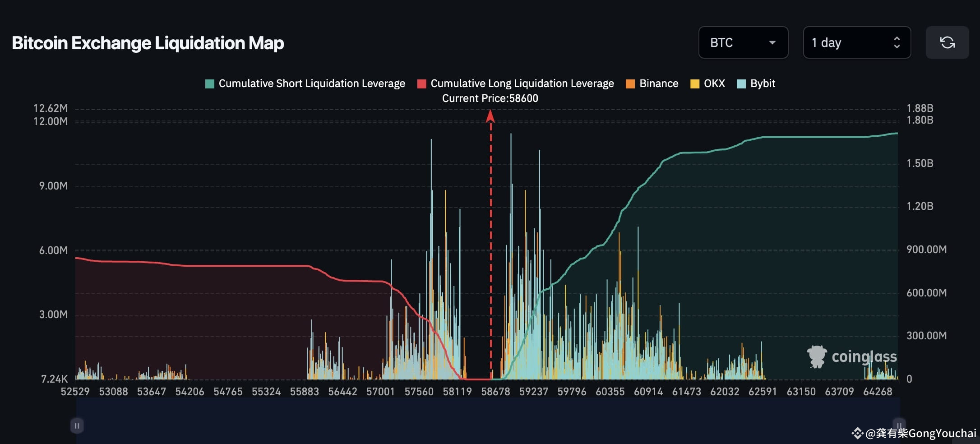Toggle the Bybit series visibility

[x=756, y=83]
